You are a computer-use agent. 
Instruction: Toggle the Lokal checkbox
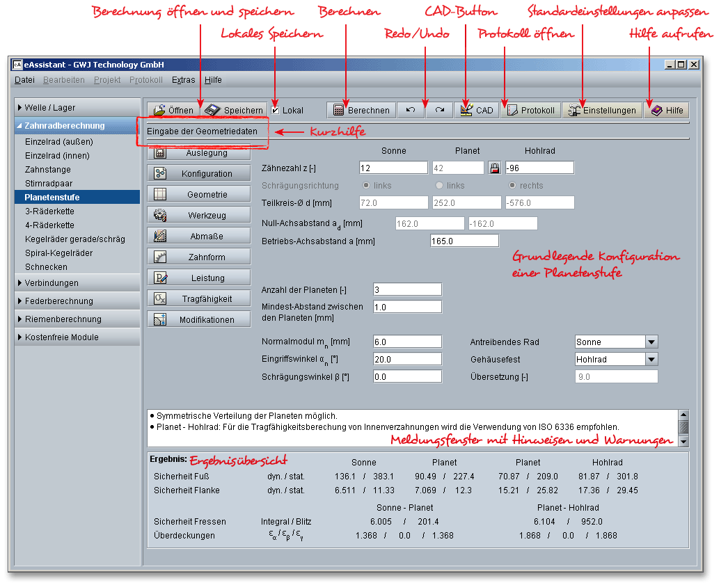(276, 110)
